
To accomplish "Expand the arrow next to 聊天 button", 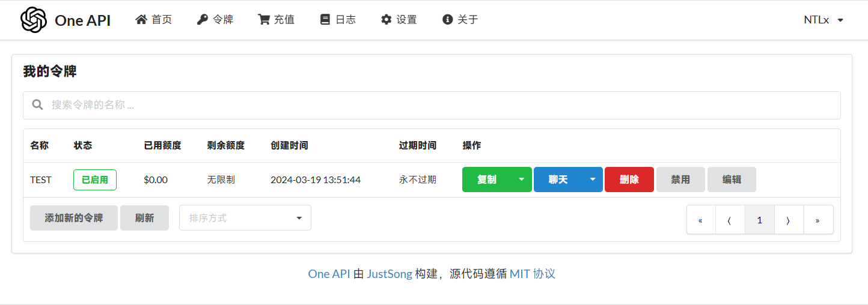I will (593, 180).
